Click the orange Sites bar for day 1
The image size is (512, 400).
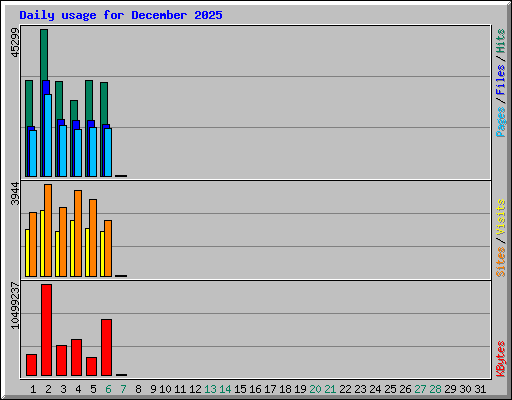(x=33, y=244)
